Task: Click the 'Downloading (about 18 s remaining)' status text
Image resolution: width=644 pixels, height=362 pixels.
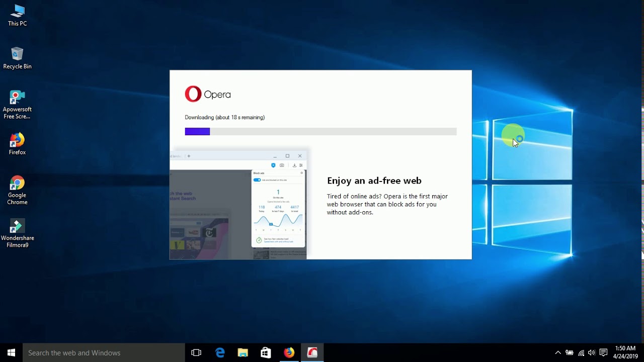Action: pyautogui.click(x=225, y=117)
